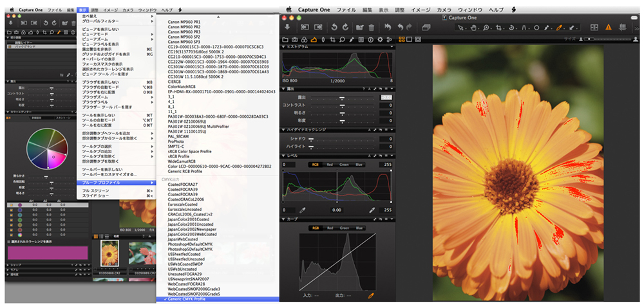Open the Color three-circles tool tab
The width and height of the screenshot is (644, 308).
coord(305,40)
